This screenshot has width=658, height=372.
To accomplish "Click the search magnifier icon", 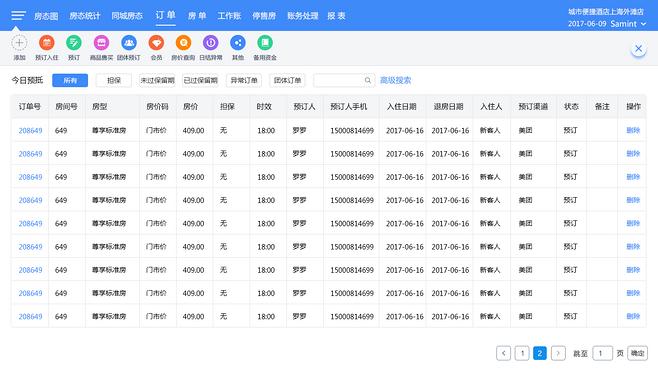I will (x=368, y=80).
